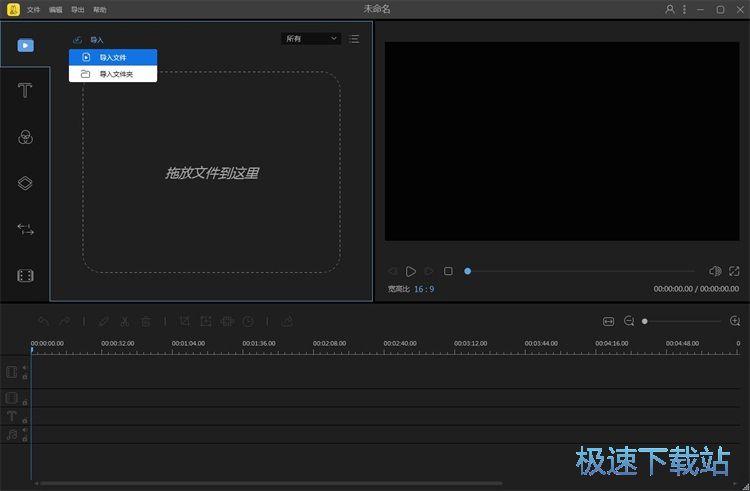Image resolution: width=750 pixels, height=491 pixels.
Task: Click the 00:00:00.00 / 00:00:00.00 time display
Action: pyautogui.click(x=696, y=289)
